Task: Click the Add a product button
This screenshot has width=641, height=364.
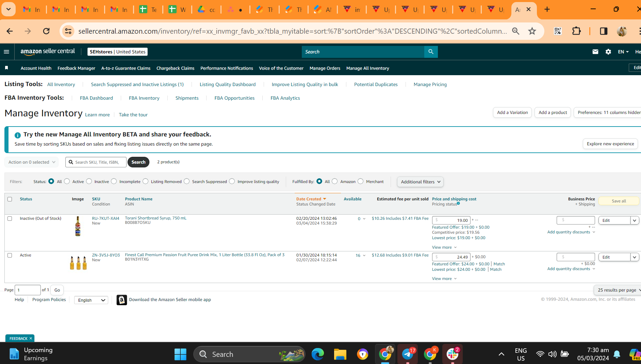Action: pos(553,113)
